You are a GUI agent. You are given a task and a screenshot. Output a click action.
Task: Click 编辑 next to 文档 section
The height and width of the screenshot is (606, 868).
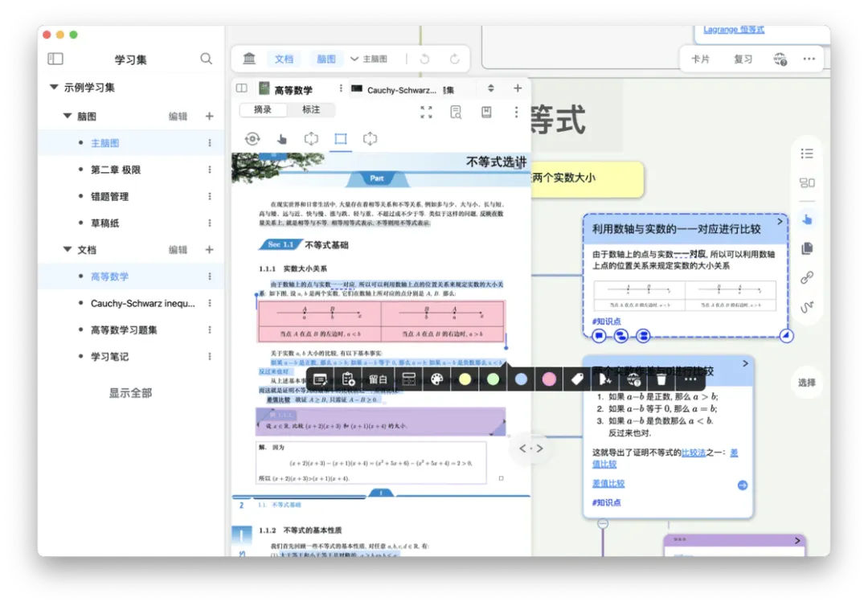click(x=178, y=250)
